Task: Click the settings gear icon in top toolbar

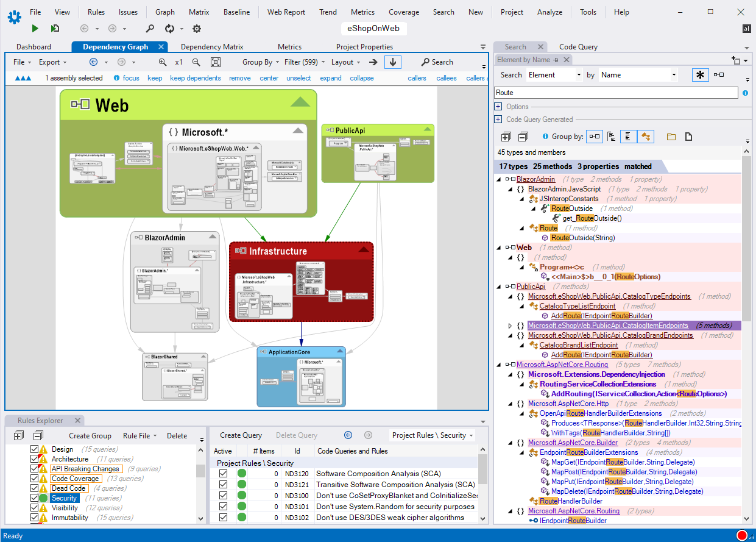Action: [197, 29]
